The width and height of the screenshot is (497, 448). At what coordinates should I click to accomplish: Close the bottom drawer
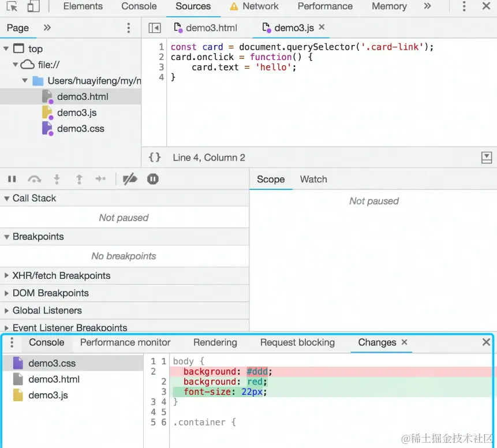pos(486,342)
